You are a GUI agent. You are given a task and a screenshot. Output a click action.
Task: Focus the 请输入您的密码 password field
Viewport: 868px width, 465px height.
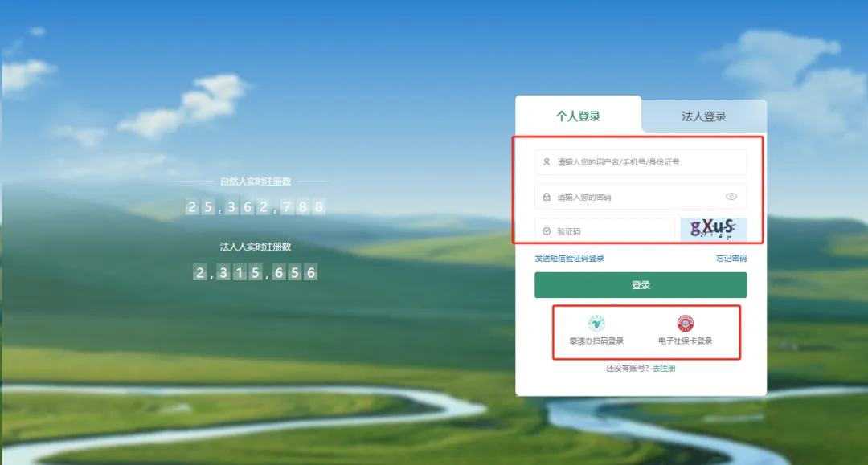coord(641,197)
